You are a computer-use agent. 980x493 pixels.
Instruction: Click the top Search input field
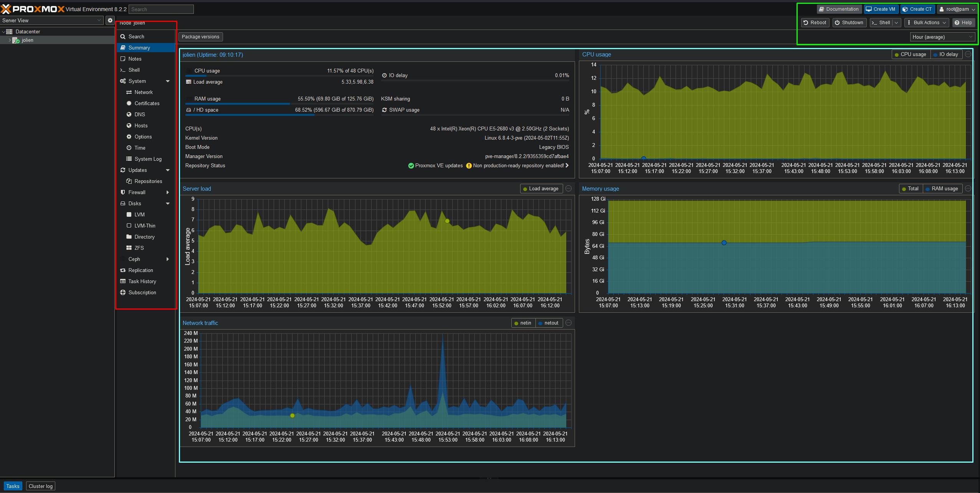point(161,9)
